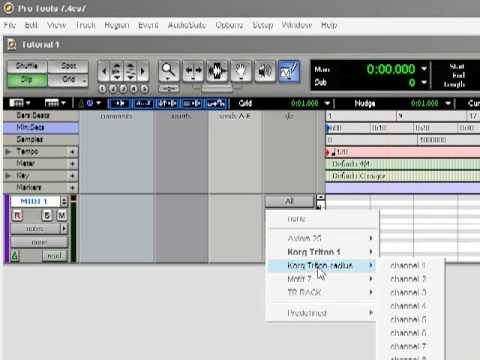Open the AudioSuite menu

pyautogui.click(x=187, y=25)
